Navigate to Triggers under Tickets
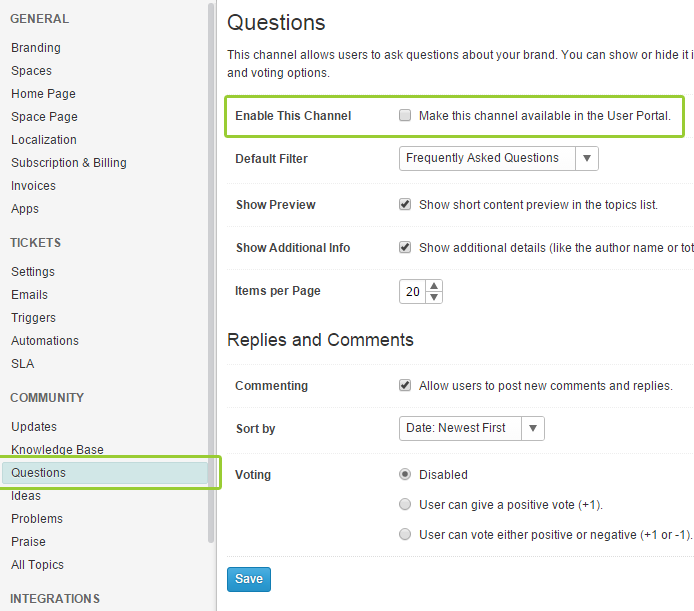Image resolution: width=694 pixels, height=611 pixels. 33,318
